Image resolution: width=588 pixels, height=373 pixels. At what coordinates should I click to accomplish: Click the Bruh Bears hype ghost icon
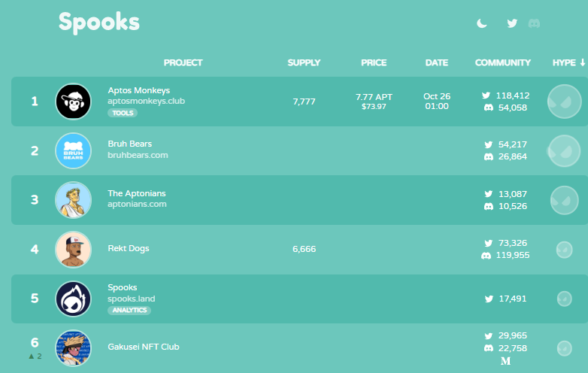[x=565, y=150]
